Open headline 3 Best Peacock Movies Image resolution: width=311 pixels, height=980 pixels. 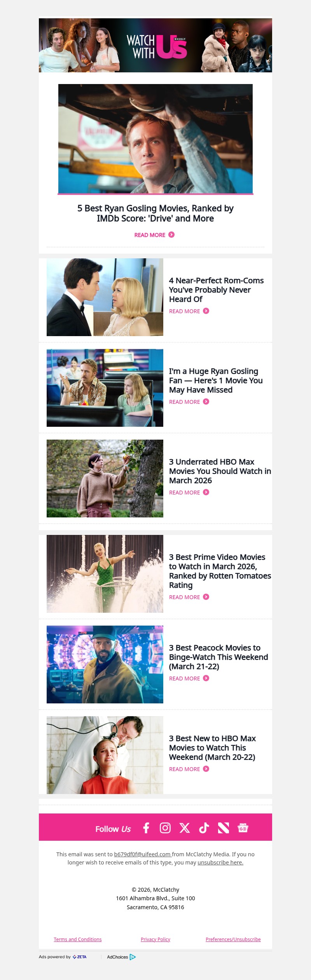click(218, 657)
